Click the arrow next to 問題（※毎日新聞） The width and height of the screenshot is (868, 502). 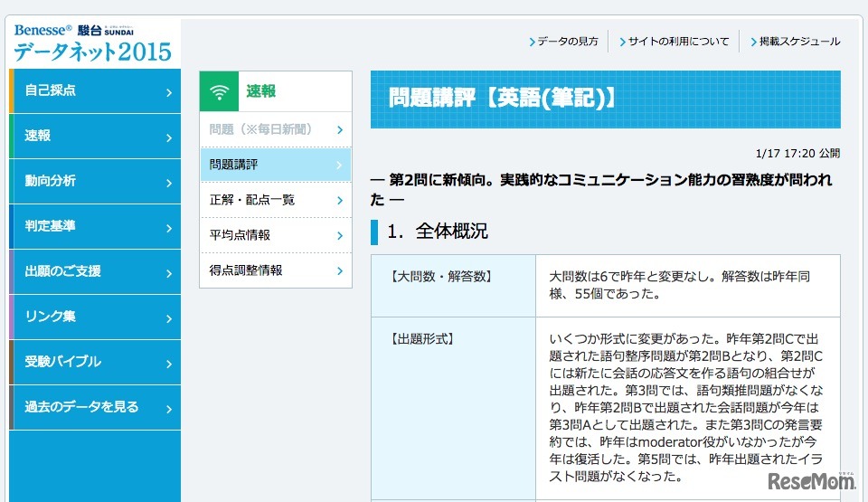tap(340, 129)
